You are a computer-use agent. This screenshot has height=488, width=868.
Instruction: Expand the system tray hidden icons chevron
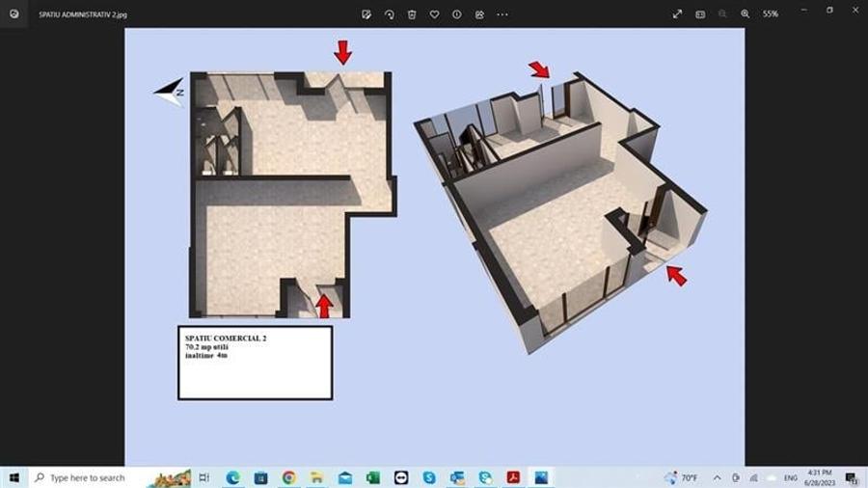[717, 477]
